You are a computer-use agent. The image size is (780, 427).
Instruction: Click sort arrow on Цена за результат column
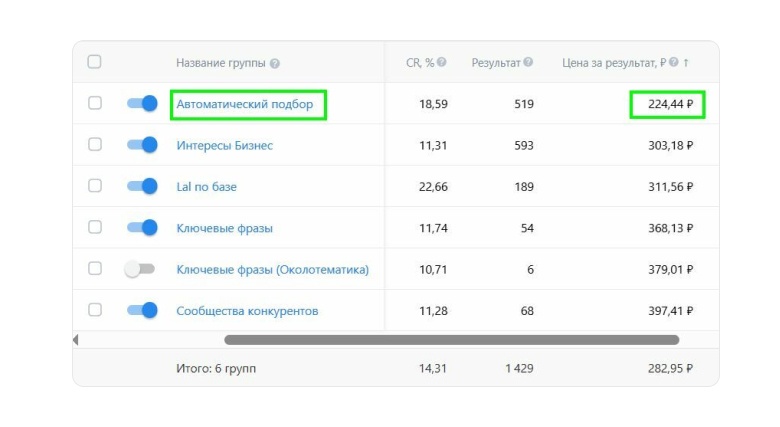[x=686, y=63]
